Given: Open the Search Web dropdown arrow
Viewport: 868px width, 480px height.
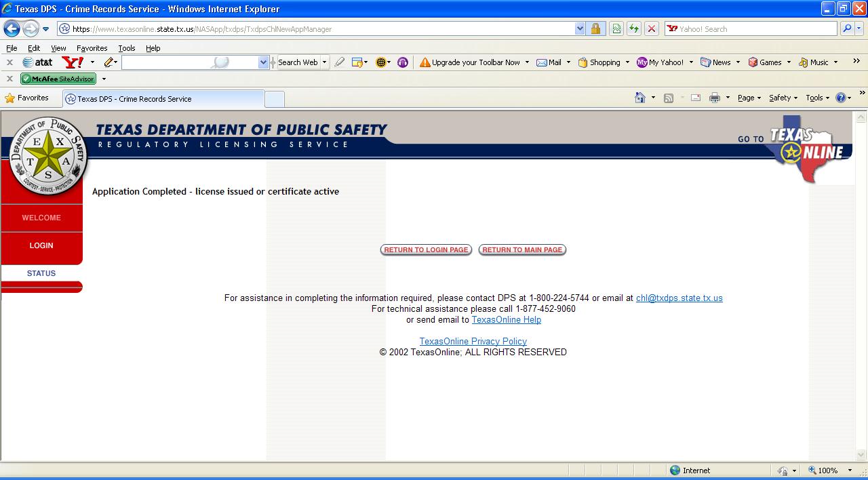Looking at the screenshot, I should [324, 62].
